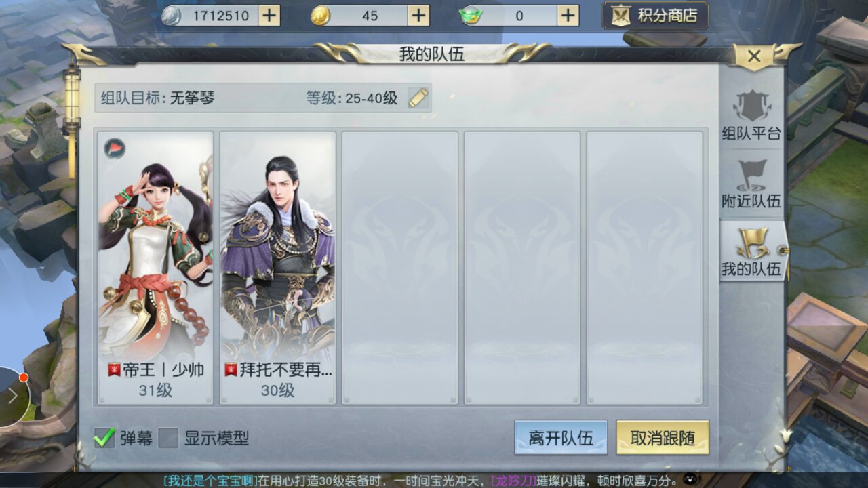Add gold coins with the plus button
Screen dimensions: 868x488
[x=418, y=16]
